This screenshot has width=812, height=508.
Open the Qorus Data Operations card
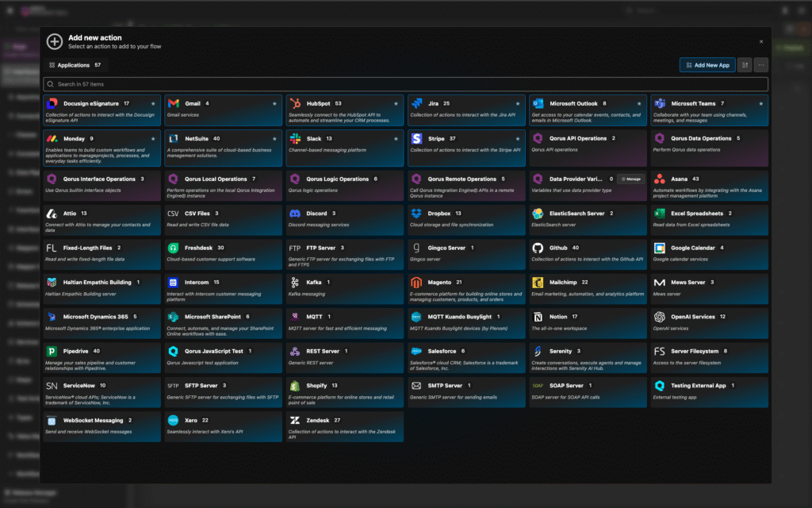[710, 148]
